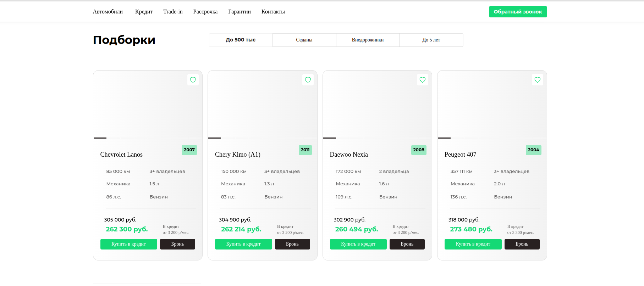The width and height of the screenshot is (644, 286).
Task: Go to the Кредит page
Action: [144, 12]
